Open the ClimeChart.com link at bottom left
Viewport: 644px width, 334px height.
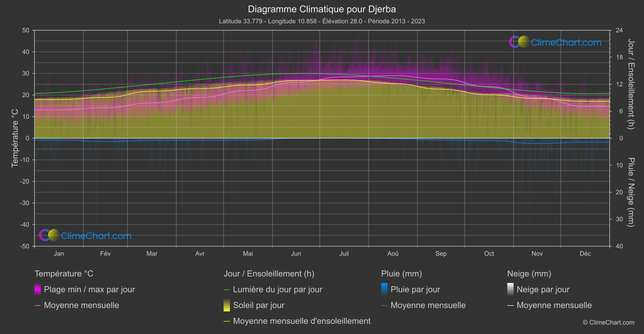click(x=96, y=236)
